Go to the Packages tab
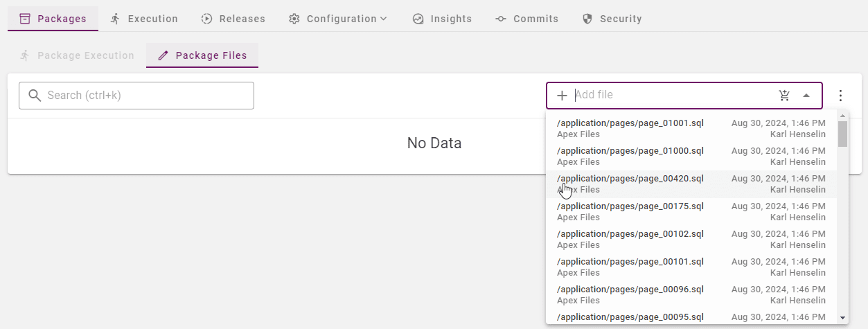 (53, 19)
